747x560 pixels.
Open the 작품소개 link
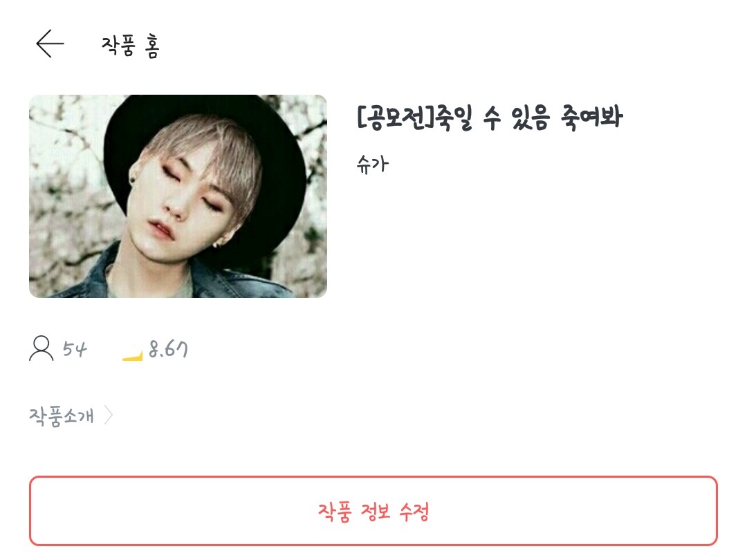click(62, 416)
